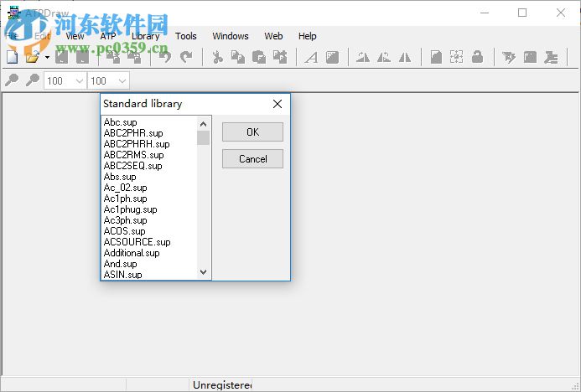Open the Library menu
This screenshot has width=581, height=392.
coord(145,36)
